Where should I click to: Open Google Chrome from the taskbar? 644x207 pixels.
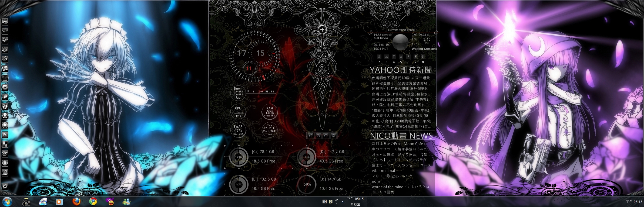pyautogui.click(x=93, y=202)
